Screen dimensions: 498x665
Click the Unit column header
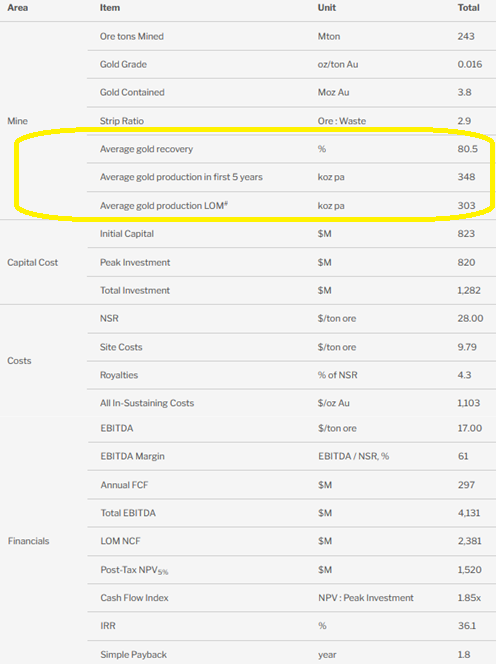coord(327,8)
